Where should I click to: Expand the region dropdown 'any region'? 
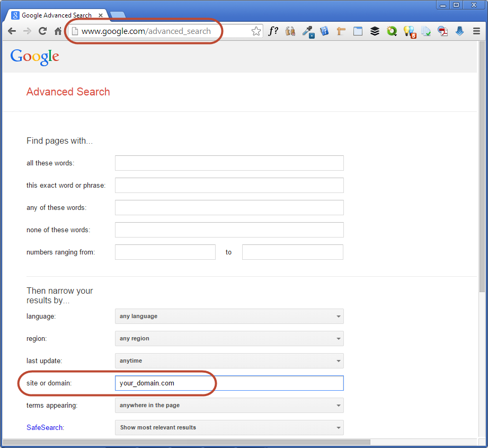[229, 338]
